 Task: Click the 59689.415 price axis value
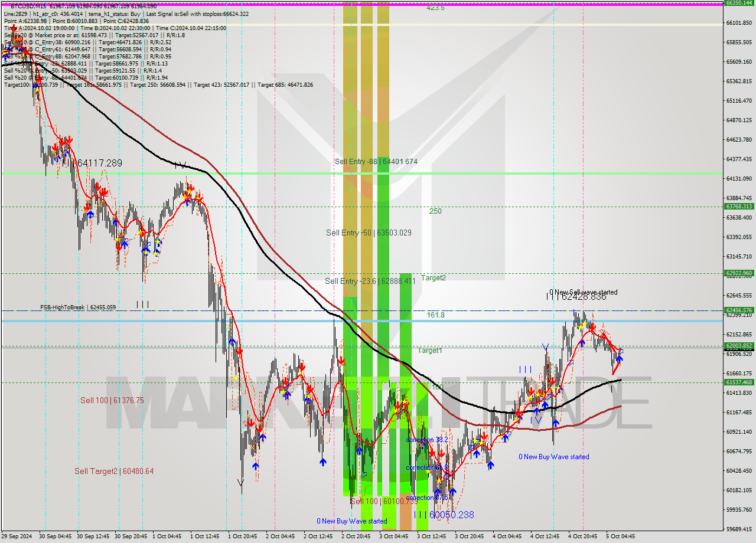pos(739,529)
